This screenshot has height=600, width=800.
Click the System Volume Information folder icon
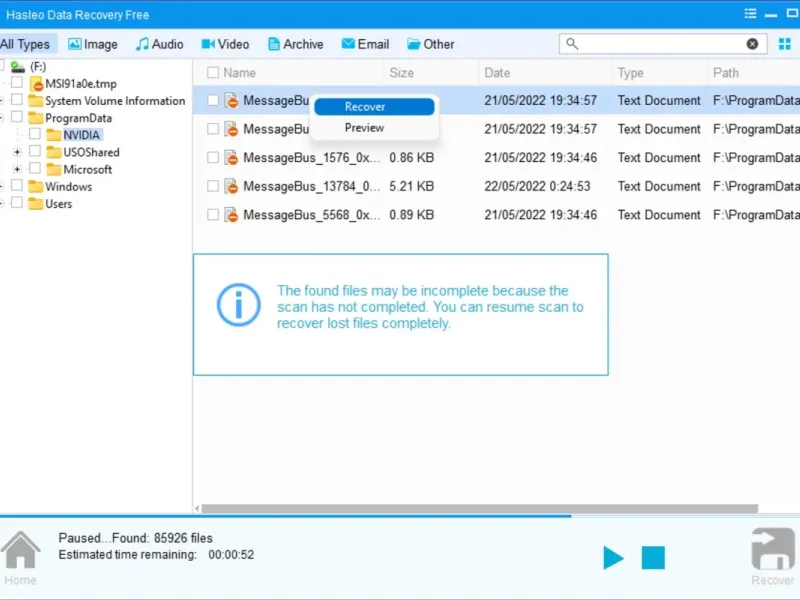tap(35, 101)
